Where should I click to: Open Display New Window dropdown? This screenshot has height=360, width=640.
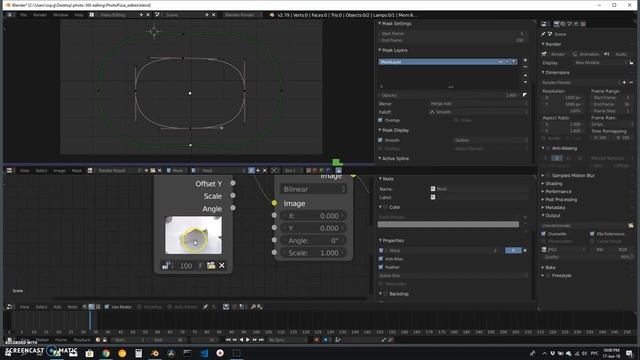[600, 63]
